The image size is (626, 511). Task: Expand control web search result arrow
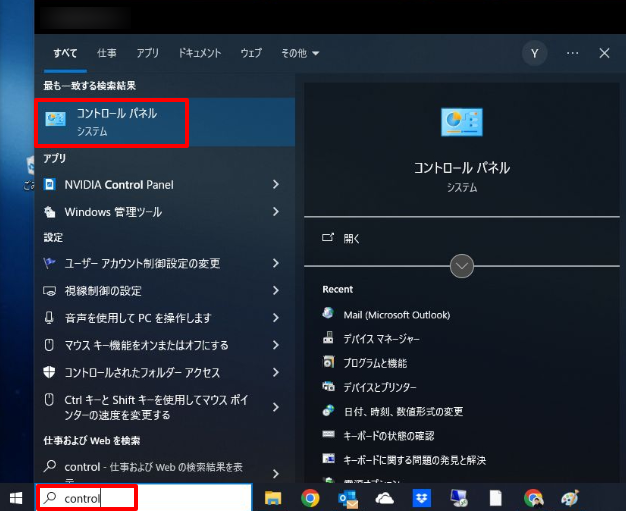276,473
